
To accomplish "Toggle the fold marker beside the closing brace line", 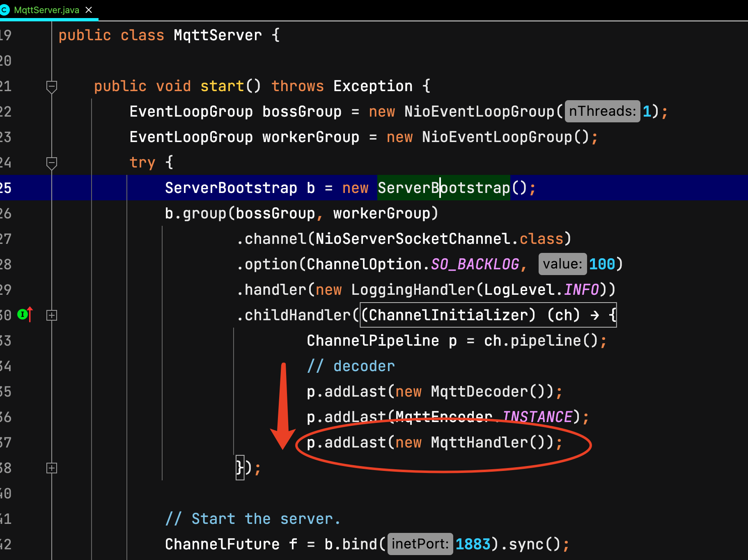I will [x=52, y=468].
